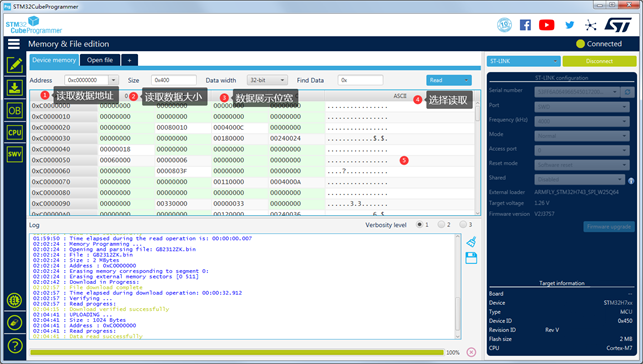643x364 pixels.
Task: Click the Disconnect button
Action: [599, 61]
